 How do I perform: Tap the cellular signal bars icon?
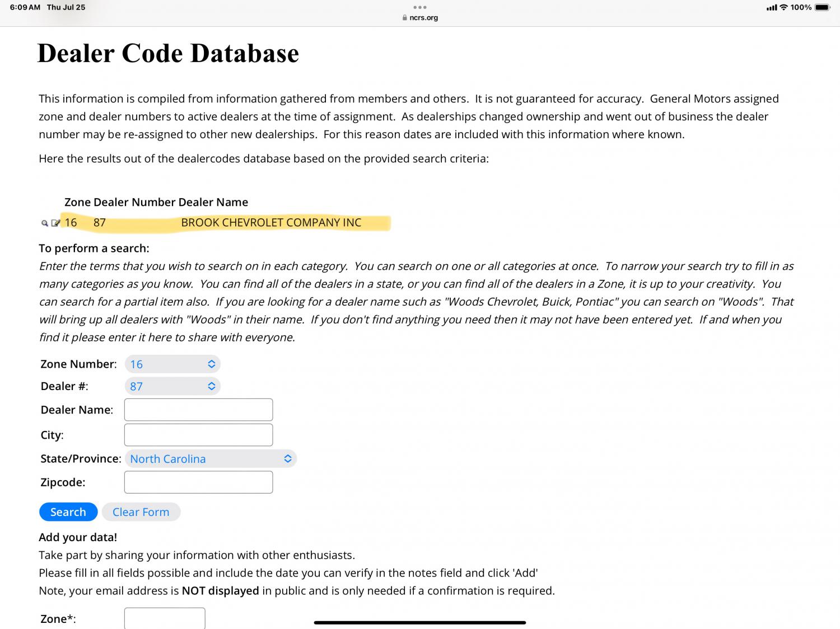(x=771, y=8)
